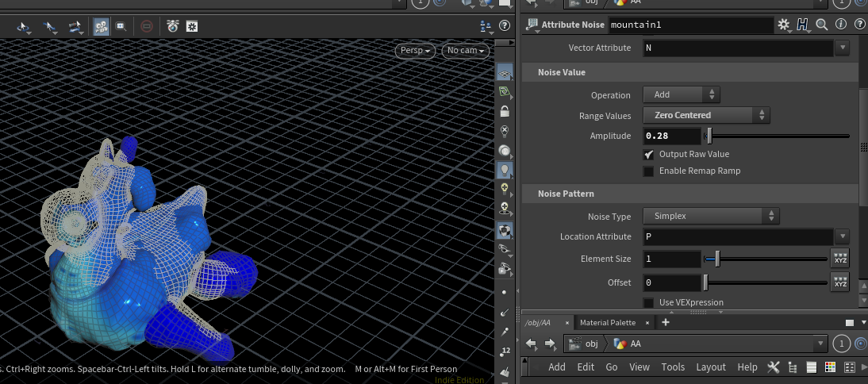
Task: Open the color palette grid icon
Action: 831,367
